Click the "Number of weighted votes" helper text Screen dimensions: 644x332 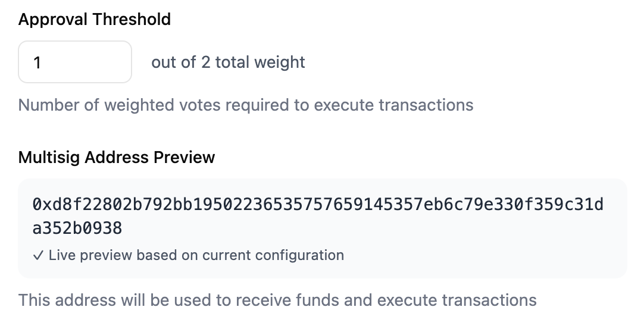point(246,105)
